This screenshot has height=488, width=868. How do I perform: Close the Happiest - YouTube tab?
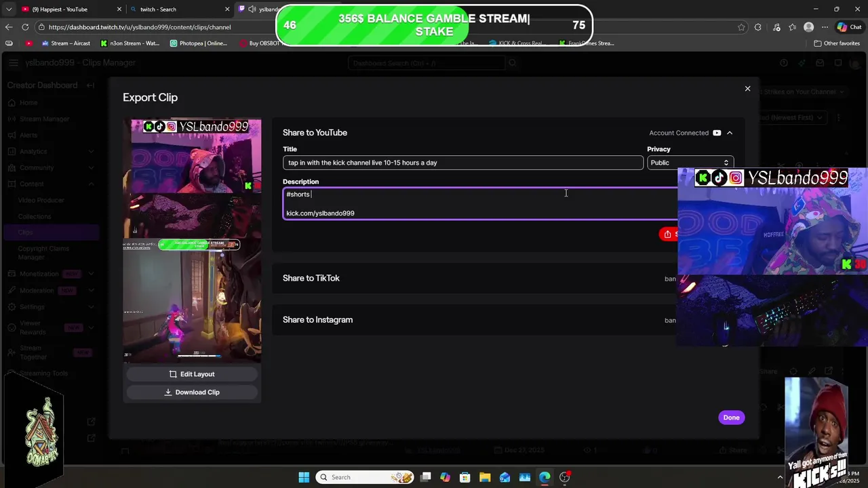tap(119, 9)
